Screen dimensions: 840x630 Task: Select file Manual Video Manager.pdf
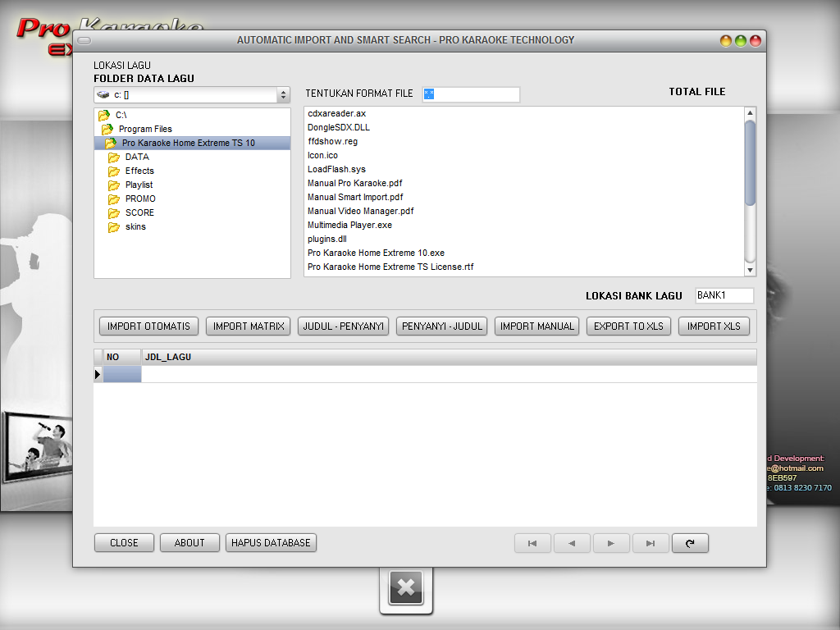pyautogui.click(x=361, y=211)
